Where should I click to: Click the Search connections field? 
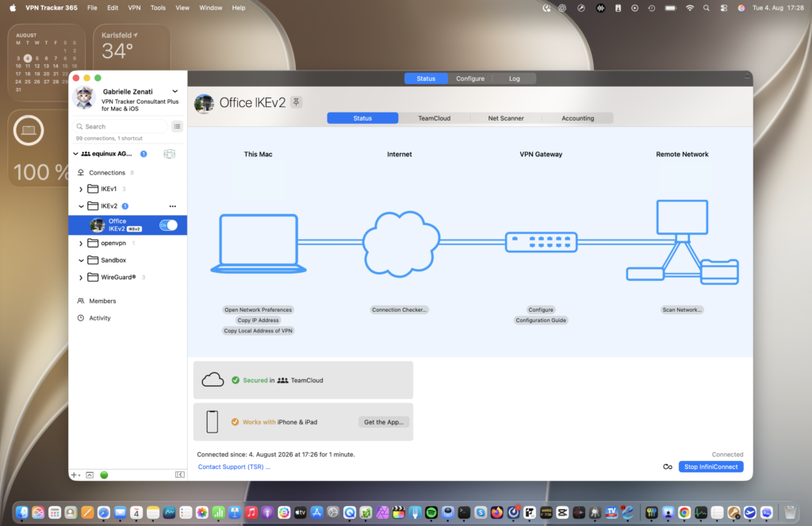tap(121, 126)
